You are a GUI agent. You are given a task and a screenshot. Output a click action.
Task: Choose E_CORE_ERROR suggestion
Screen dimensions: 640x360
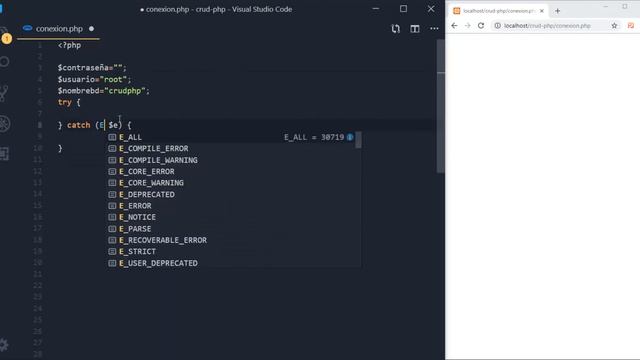pyautogui.click(x=230, y=171)
